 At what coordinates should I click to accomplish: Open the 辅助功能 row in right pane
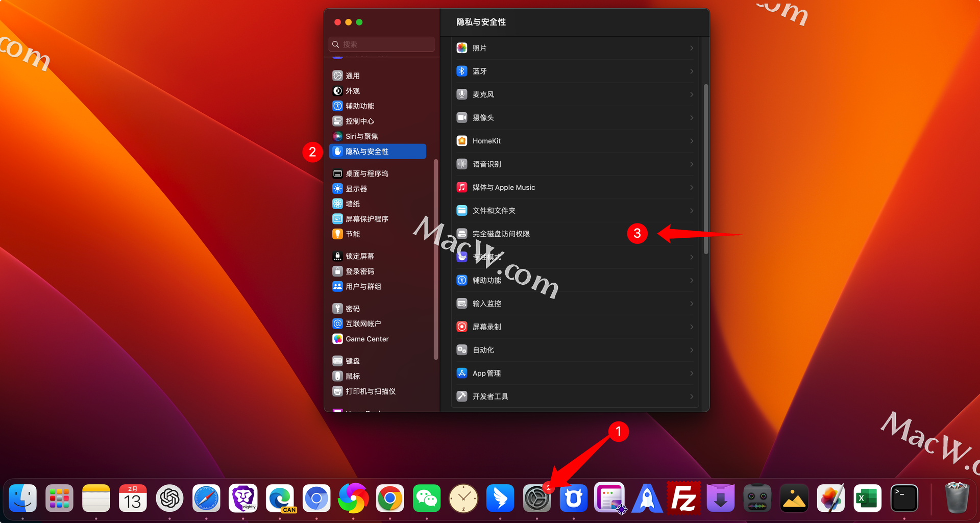(x=575, y=280)
